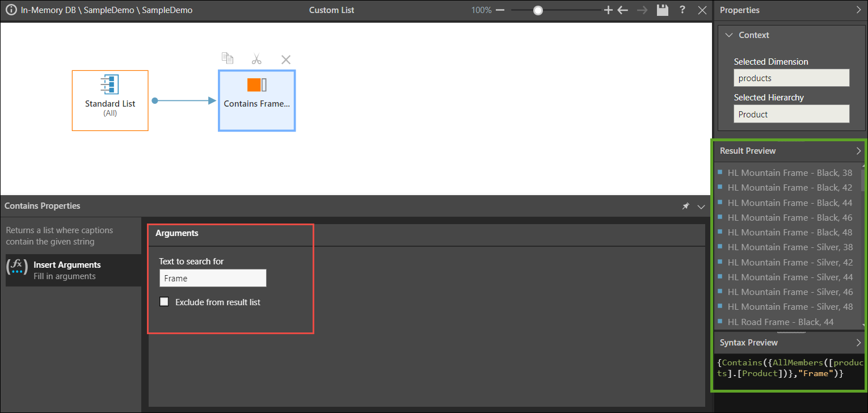The image size is (868, 413).
Task: Select the Standard List node
Action: (110, 100)
